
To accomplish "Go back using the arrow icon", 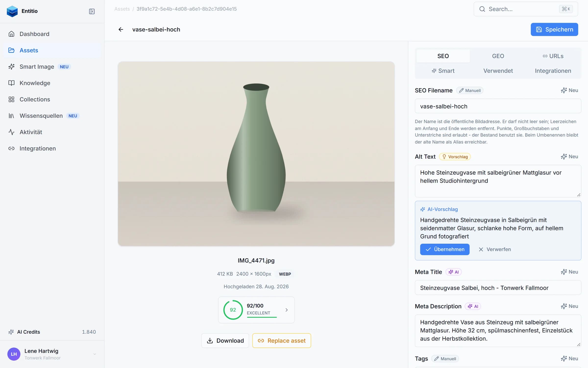I will click(121, 29).
